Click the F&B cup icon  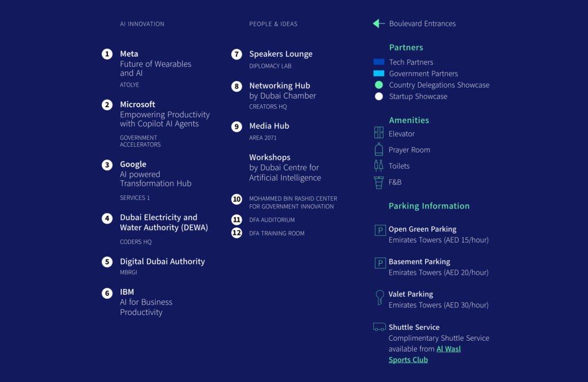[379, 182]
